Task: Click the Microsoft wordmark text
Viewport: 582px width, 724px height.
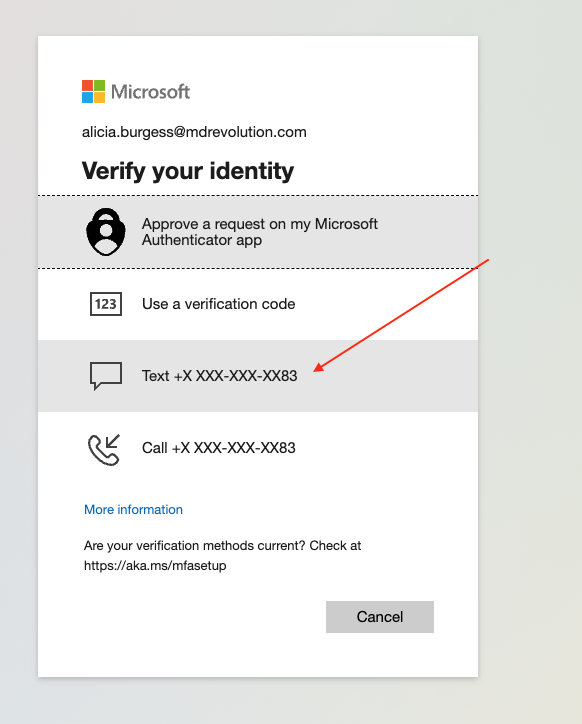Action: click(151, 92)
